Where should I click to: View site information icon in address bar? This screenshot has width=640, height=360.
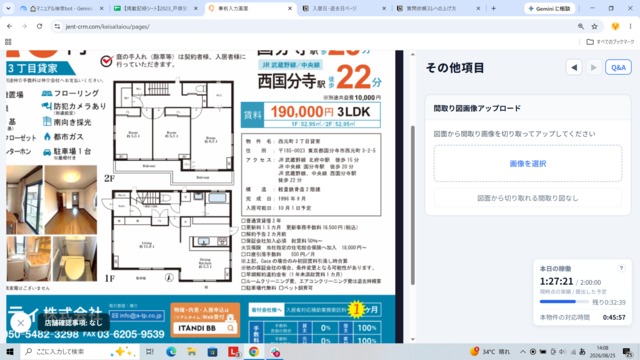(58, 26)
